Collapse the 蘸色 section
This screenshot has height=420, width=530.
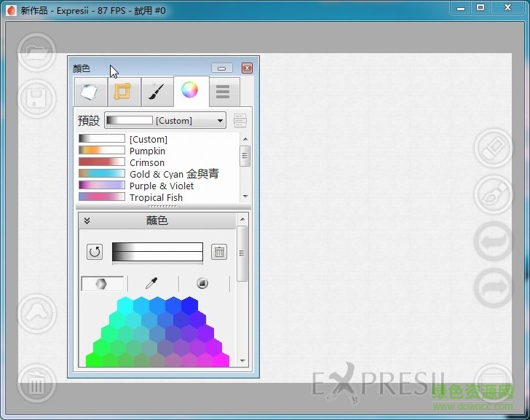click(x=87, y=221)
